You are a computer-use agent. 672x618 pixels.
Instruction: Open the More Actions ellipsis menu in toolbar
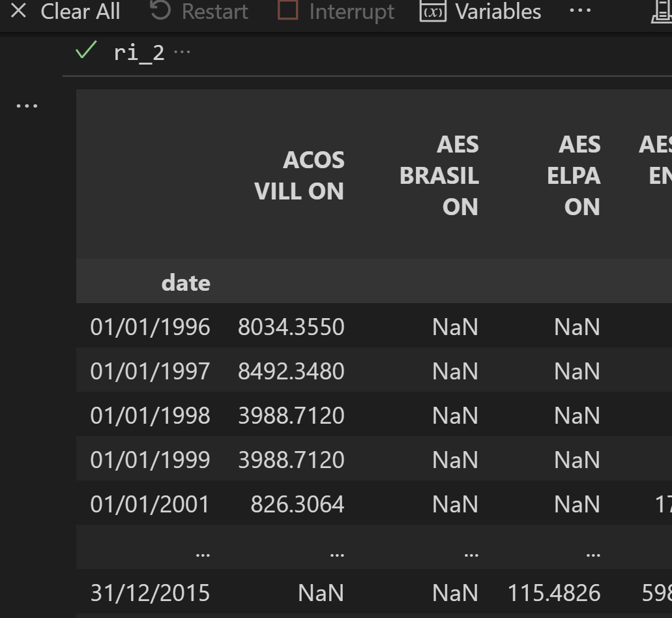pos(579,11)
